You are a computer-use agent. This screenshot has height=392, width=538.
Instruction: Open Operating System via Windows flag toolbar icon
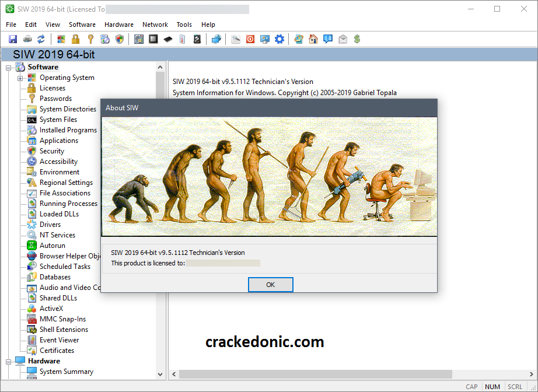[x=61, y=39]
